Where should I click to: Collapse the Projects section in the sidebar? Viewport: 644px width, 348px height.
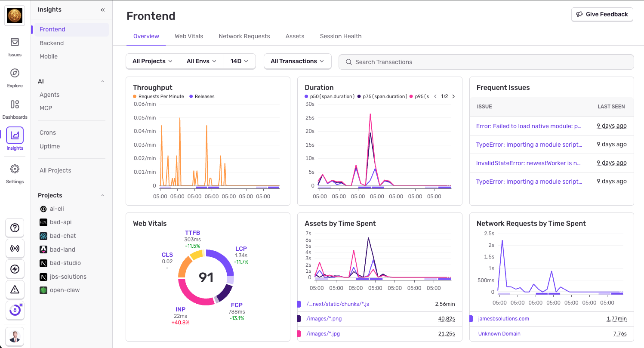[x=102, y=195]
